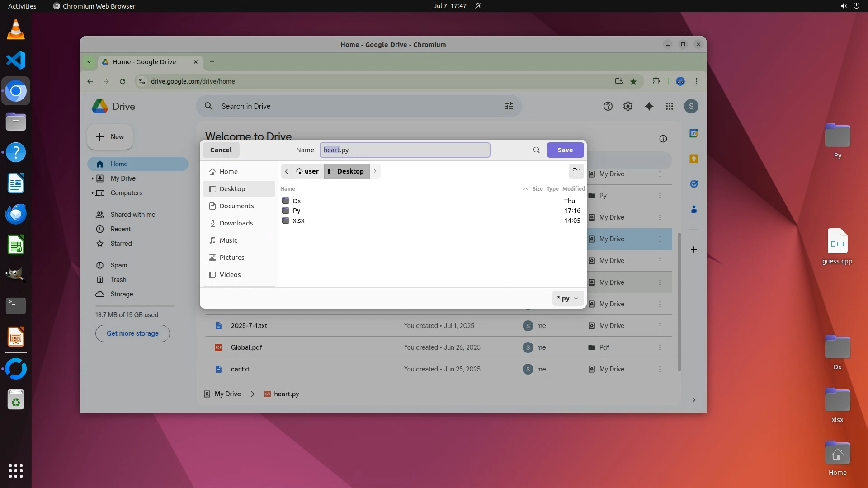This screenshot has height=488, width=868.
Task: Open the tab search dropdown arrow
Action: (x=89, y=62)
